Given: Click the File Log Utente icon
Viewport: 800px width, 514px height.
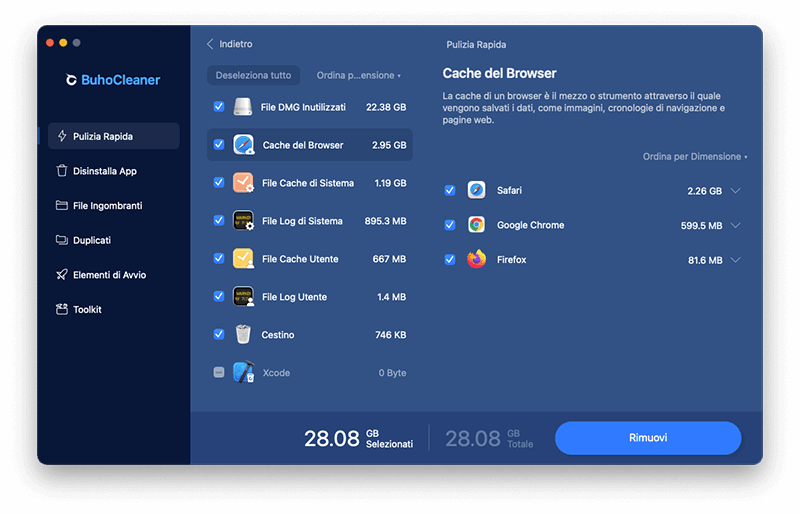Looking at the screenshot, I should [x=243, y=297].
